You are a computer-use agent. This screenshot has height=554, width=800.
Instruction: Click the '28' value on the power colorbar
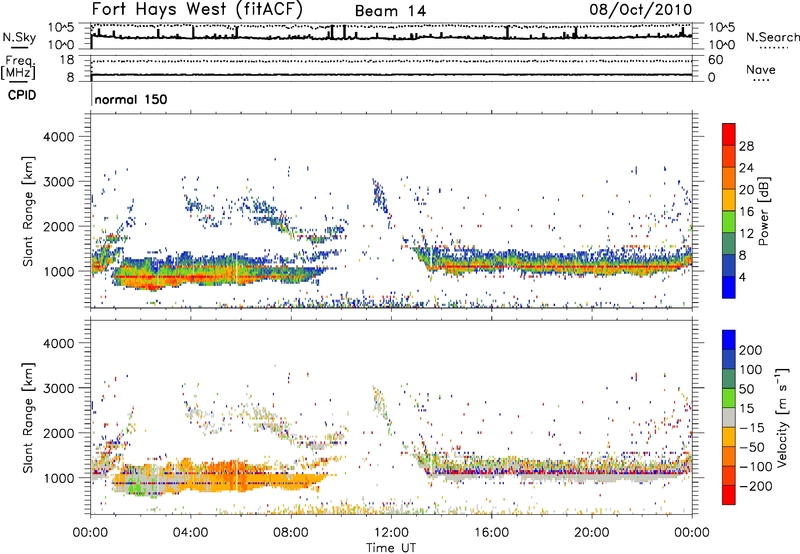[746, 146]
